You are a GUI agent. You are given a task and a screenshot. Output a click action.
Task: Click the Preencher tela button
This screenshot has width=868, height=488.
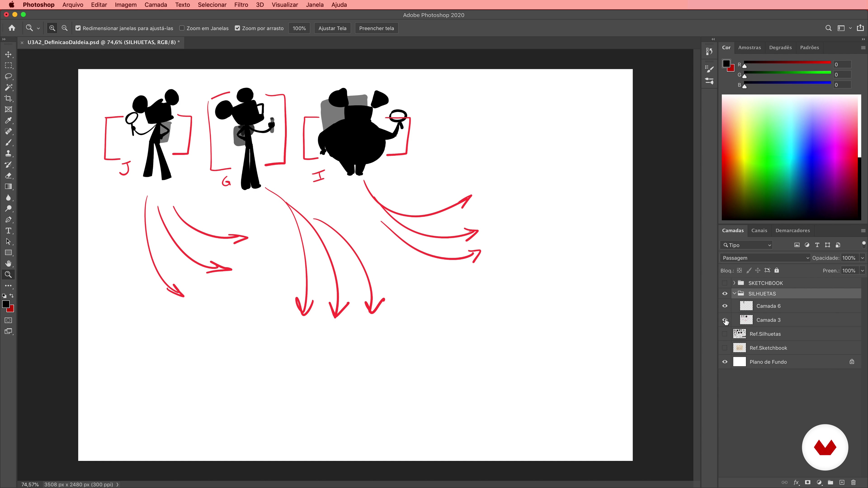click(x=376, y=28)
